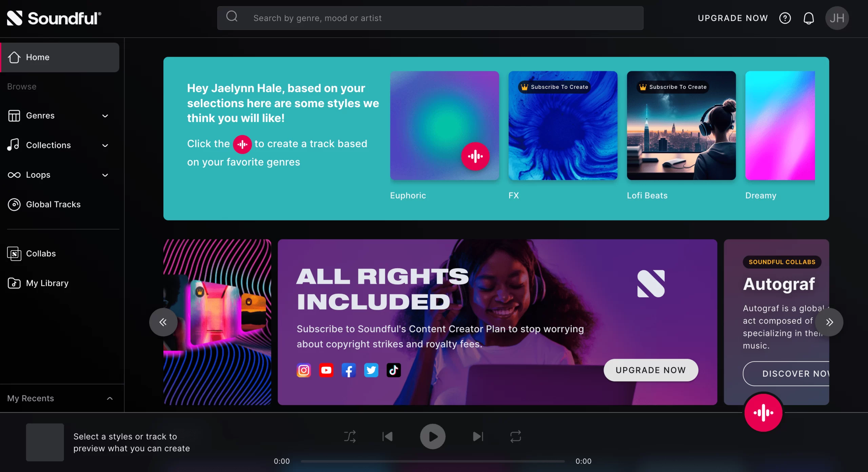
Task: Click the skip previous track icon
Action: point(387,436)
